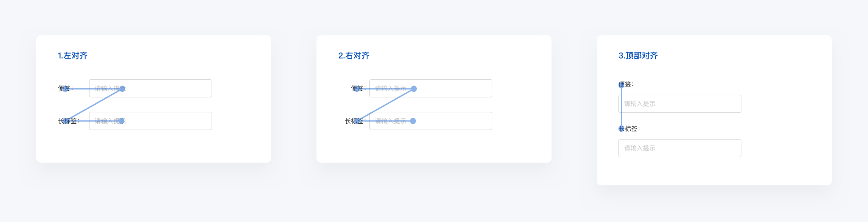The height and width of the screenshot is (222, 868).
Task: Click the 3.顶部对齐 heading
Action: click(x=638, y=56)
